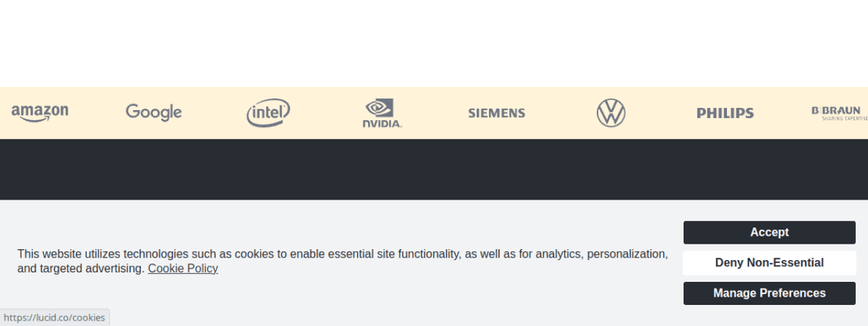
Task: Click the Volkswagen circular logo
Action: pyautogui.click(x=610, y=113)
